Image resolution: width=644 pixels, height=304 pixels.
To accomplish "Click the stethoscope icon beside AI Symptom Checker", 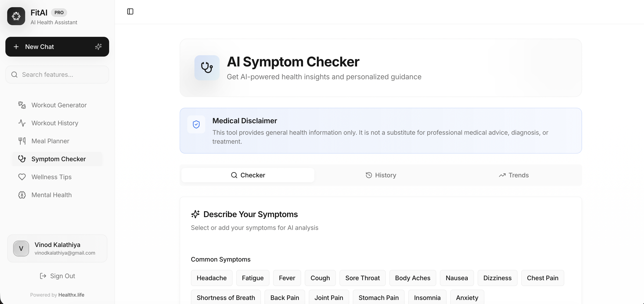I will [207, 68].
